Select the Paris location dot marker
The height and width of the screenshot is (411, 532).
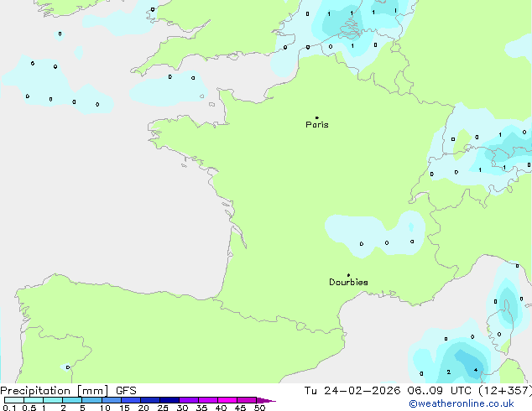tap(317, 117)
